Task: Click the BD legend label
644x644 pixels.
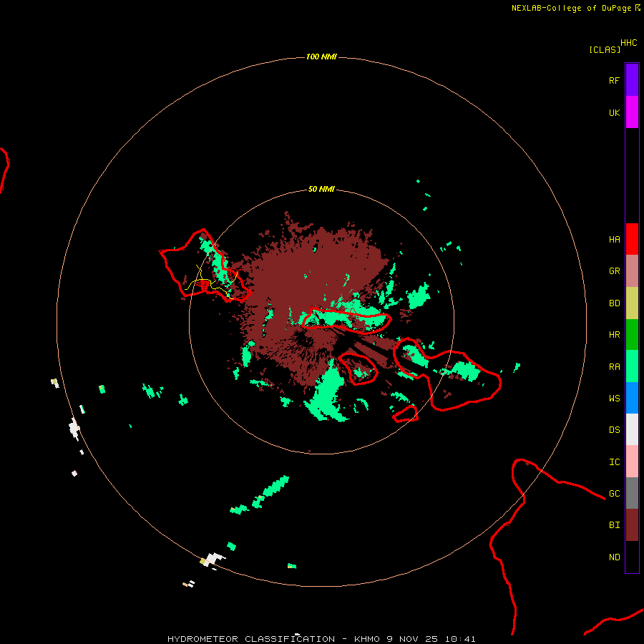Action: (x=614, y=303)
